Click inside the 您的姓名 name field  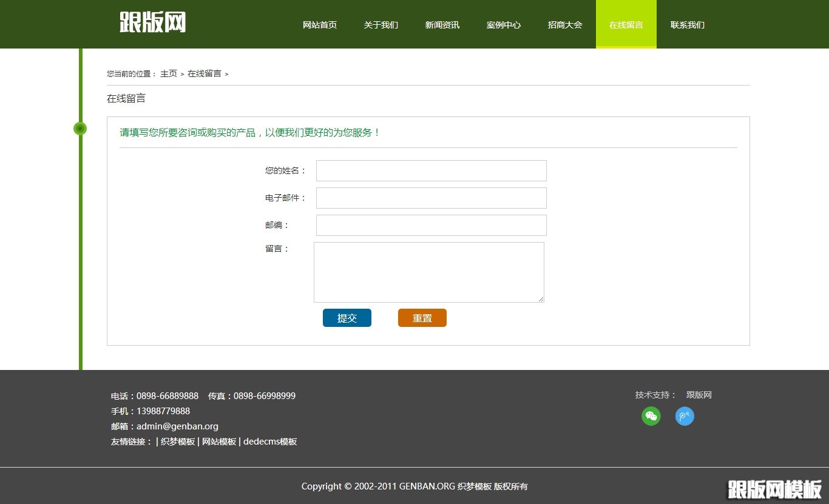pyautogui.click(x=431, y=170)
